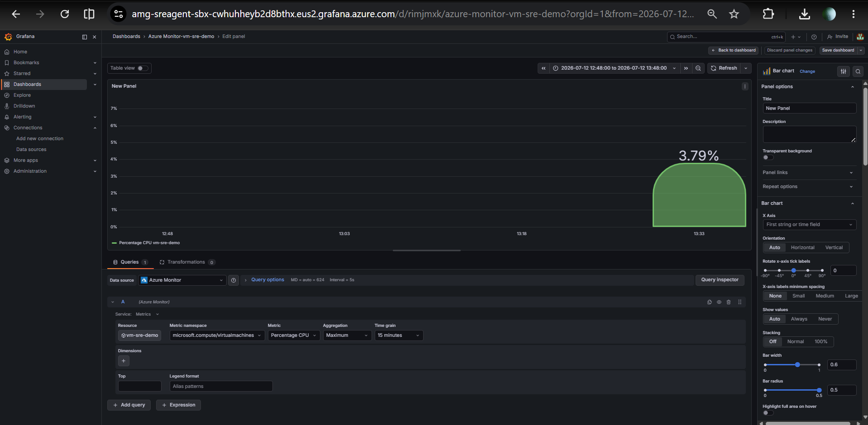The width and height of the screenshot is (868, 425).
Task: Search panel options magnifier icon
Action: 858,71
